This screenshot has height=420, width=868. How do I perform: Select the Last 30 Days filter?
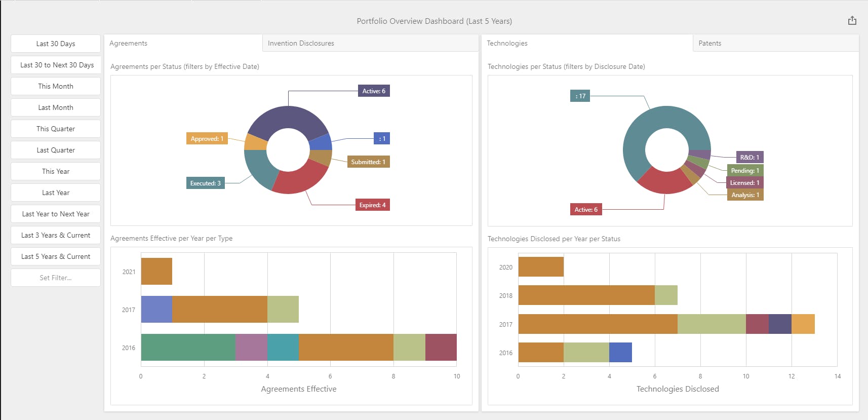coord(56,44)
